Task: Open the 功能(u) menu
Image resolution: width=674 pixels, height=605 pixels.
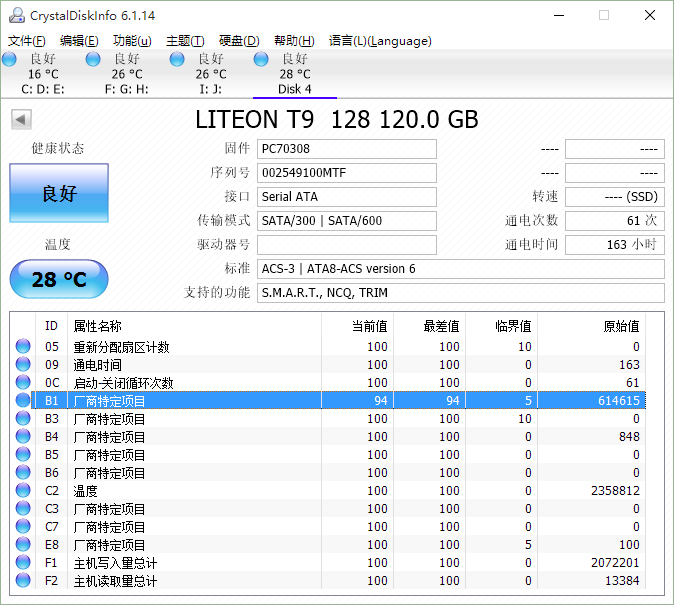Action: point(132,41)
